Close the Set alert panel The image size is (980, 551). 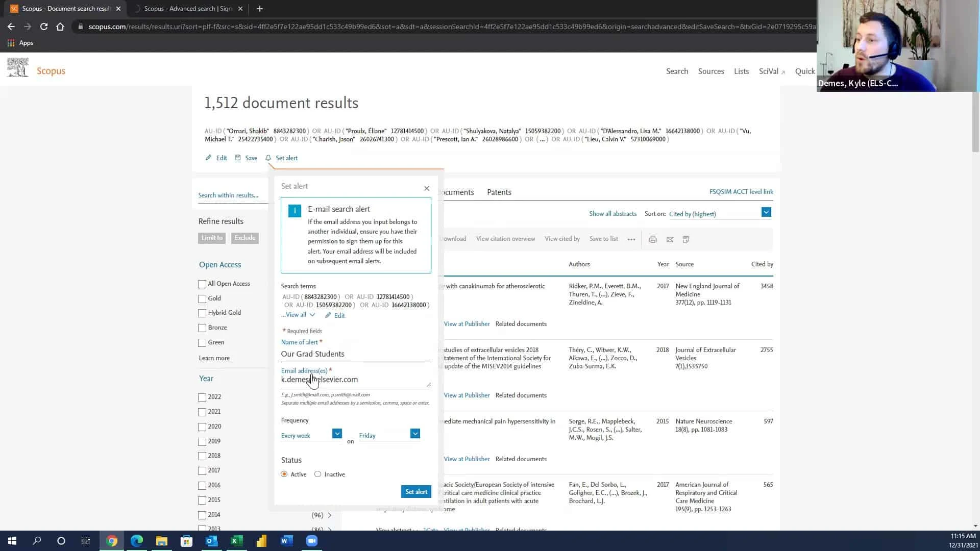(x=427, y=188)
